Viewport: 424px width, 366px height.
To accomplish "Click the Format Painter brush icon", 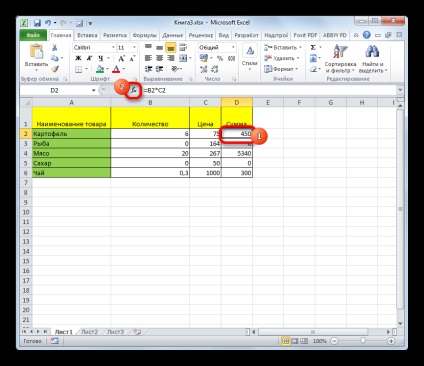I will 55,69.
